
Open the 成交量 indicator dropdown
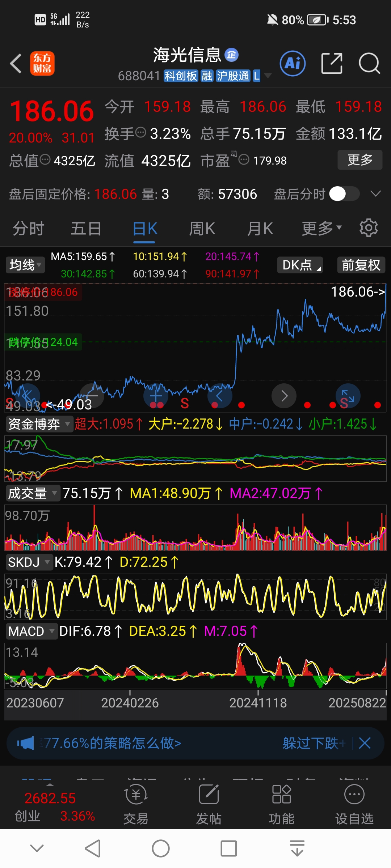(x=33, y=493)
